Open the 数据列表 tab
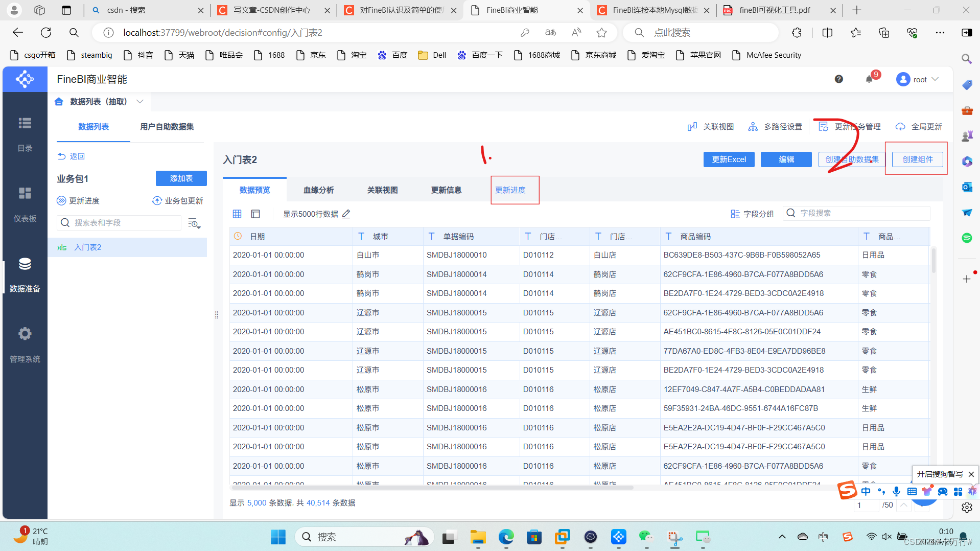Screen dimensions: 980x551 [94, 127]
